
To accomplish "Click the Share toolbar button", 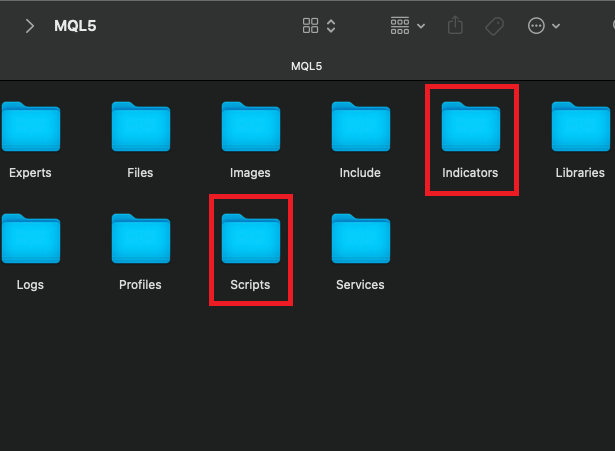I will [x=456, y=26].
